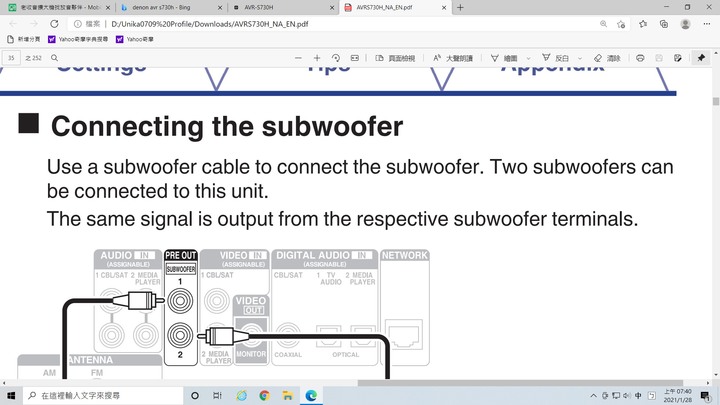720x405 pixels.
Task: Open the favorites list
Action: point(643,24)
